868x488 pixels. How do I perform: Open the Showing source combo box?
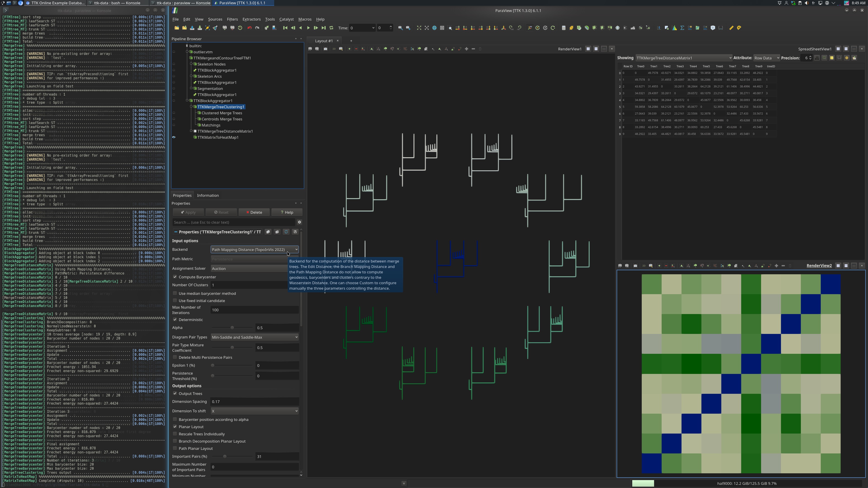click(684, 58)
